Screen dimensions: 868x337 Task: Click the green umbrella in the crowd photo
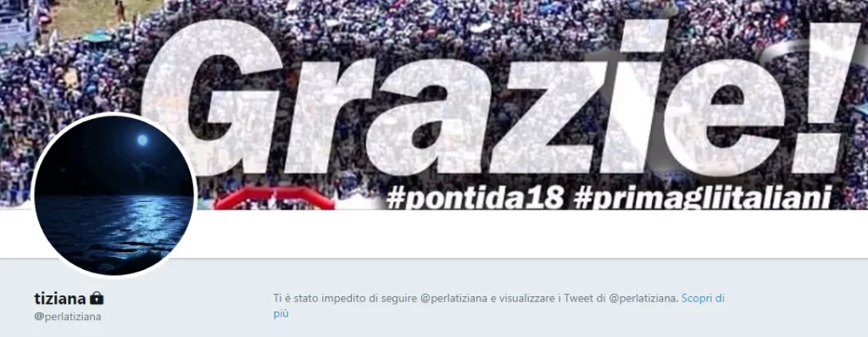pyautogui.click(x=97, y=37)
